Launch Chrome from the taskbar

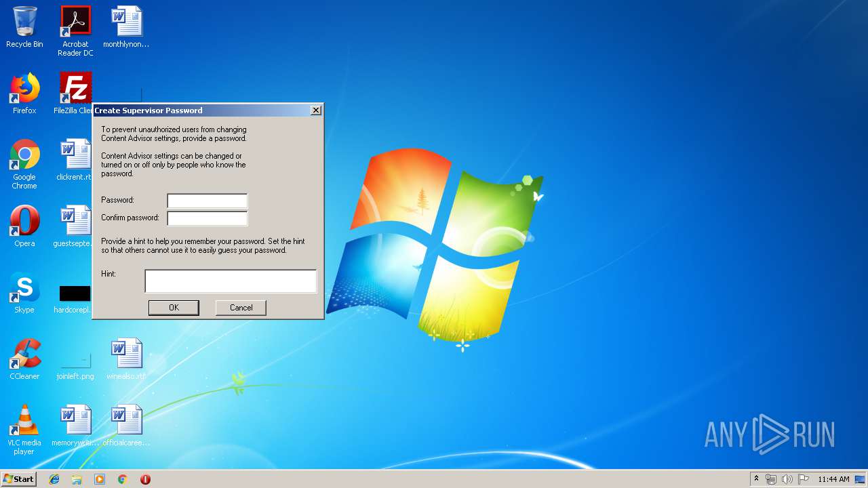coord(123,479)
